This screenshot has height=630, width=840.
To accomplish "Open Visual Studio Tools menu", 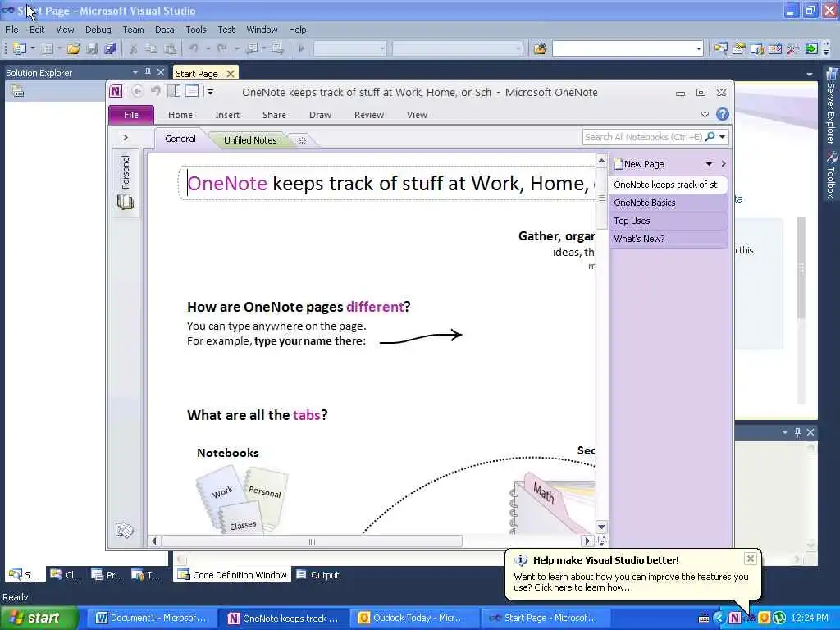I will (x=195, y=30).
